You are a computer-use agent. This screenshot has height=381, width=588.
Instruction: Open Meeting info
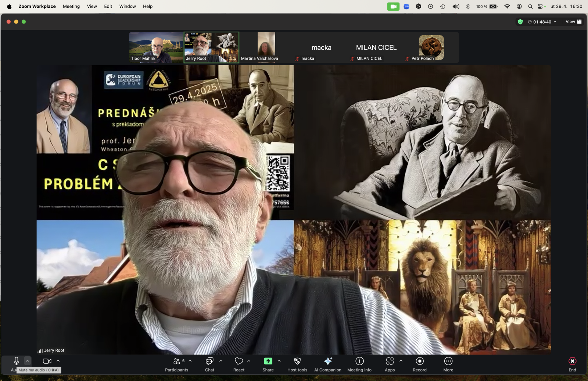359,362
